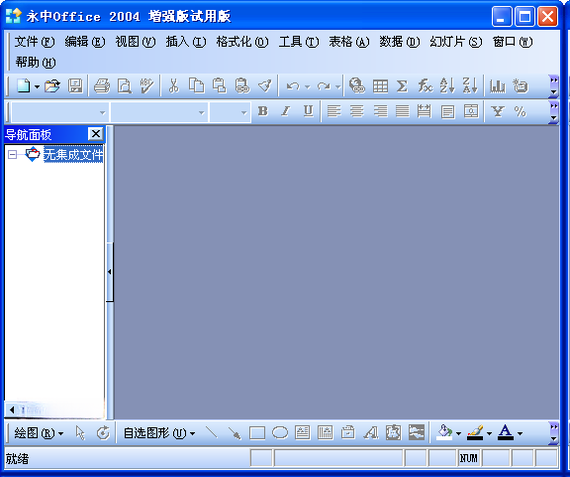The height and width of the screenshot is (477, 570).
Task: Click the Paste clipboard icon
Action: pyautogui.click(x=219, y=86)
